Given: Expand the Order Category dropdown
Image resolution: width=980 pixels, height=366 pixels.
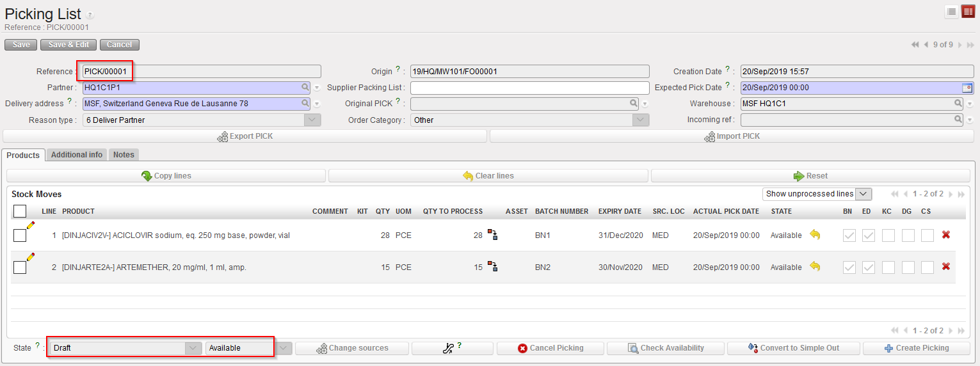Looking at the screenshot, I should [641, 120].
